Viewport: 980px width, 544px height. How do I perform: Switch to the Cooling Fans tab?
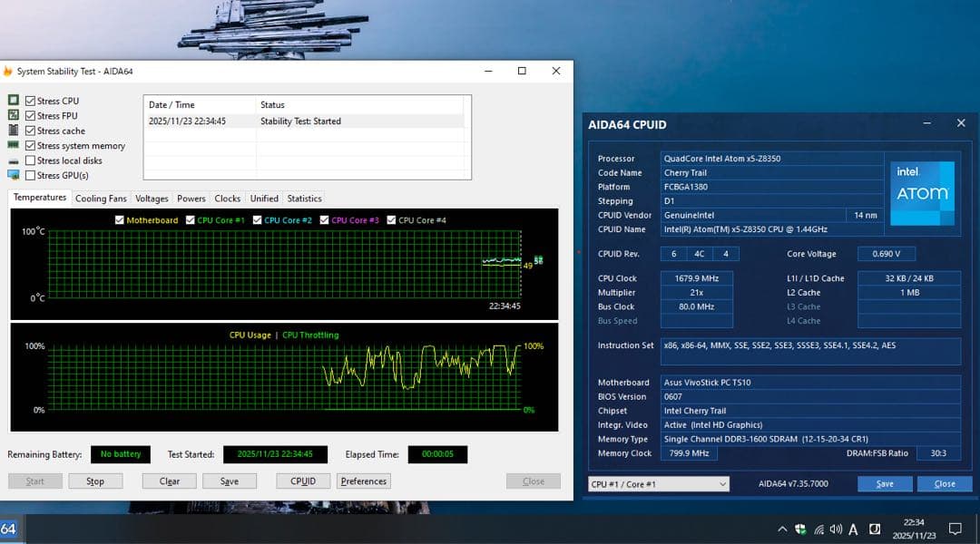pyautogui.click(x=101, y=199)
